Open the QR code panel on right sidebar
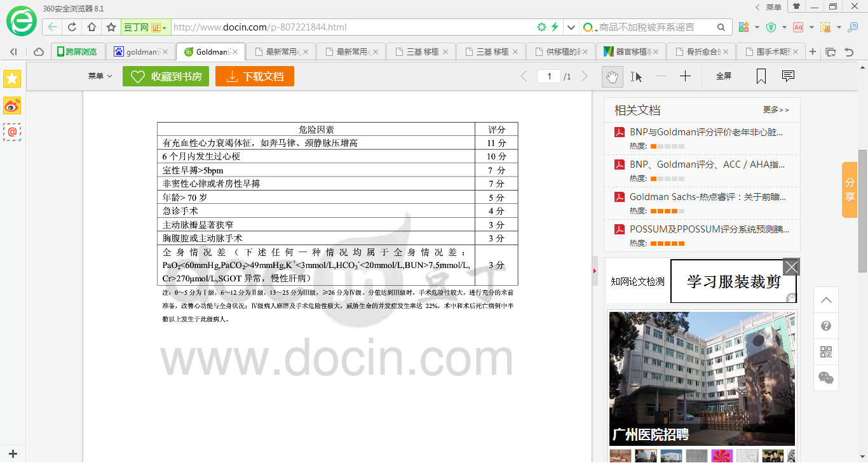Viewport: 868px width, 463px height. tap(825, 351)
